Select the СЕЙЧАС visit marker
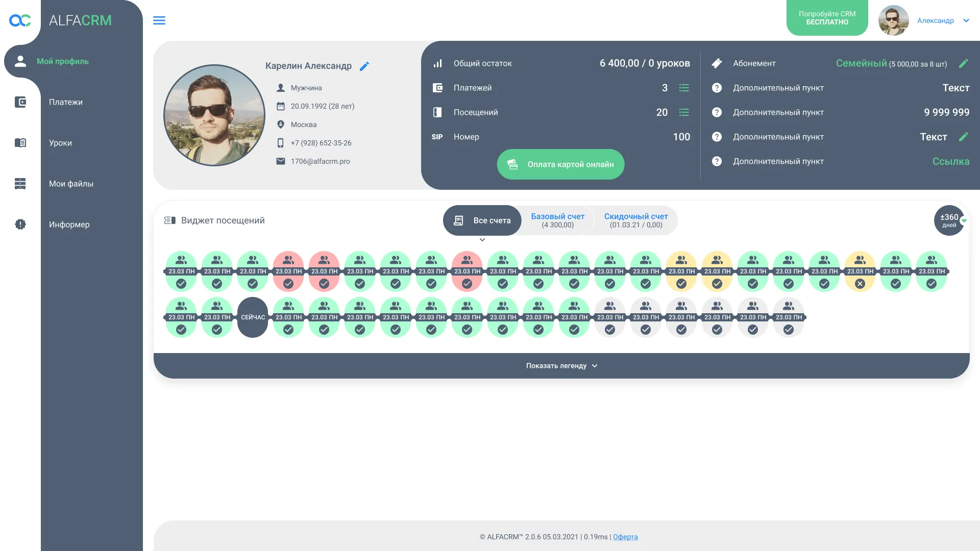This screenshot has width=980, height=551. click(x=253, y=317)
